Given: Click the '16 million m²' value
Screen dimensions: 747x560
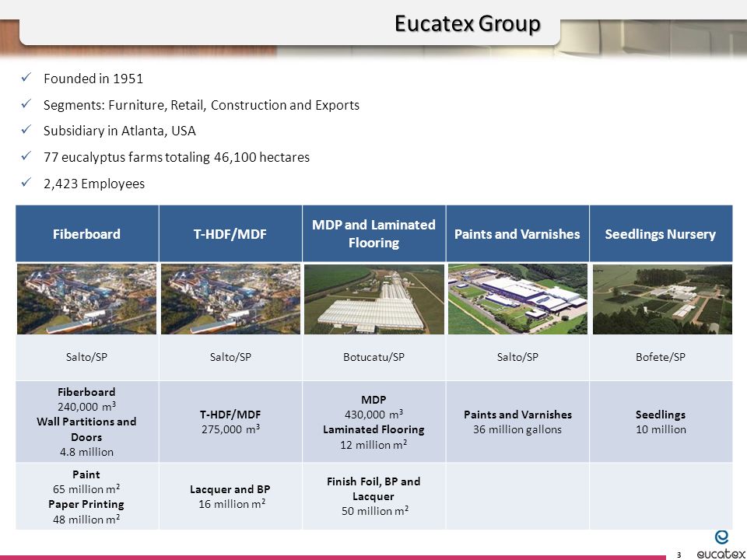Looking at the screenshot, I should coord(232,504).
